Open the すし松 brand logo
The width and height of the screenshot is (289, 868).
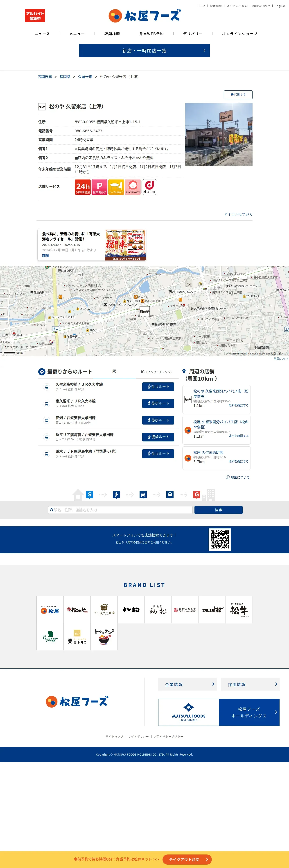(131, 610)
